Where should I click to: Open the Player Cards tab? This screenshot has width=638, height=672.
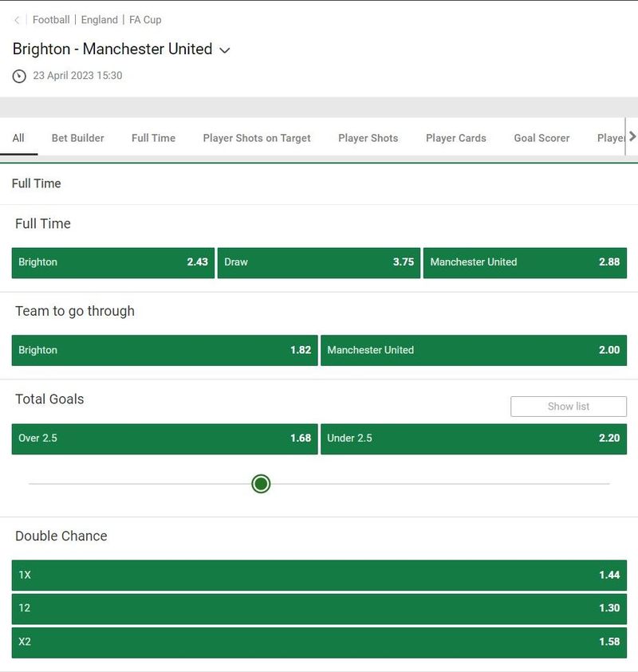456,138
